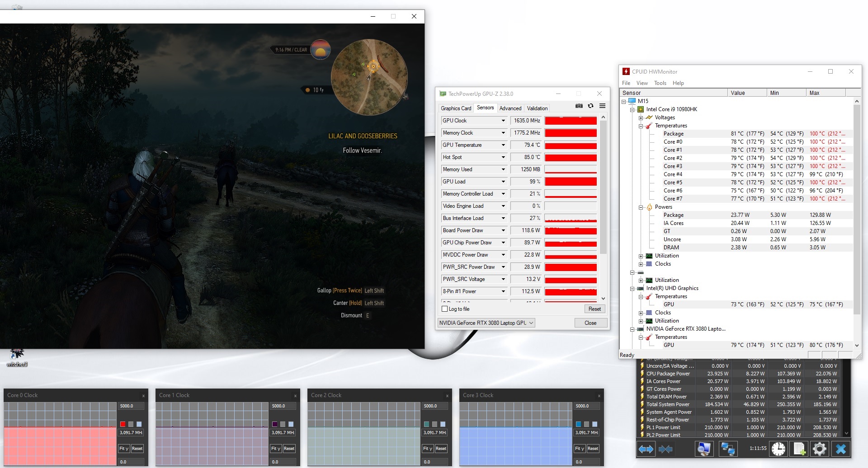The image size is (868, 468).
Task: Collapse the Intel(R) UHD Graphics node
Action: pos(632,289)
